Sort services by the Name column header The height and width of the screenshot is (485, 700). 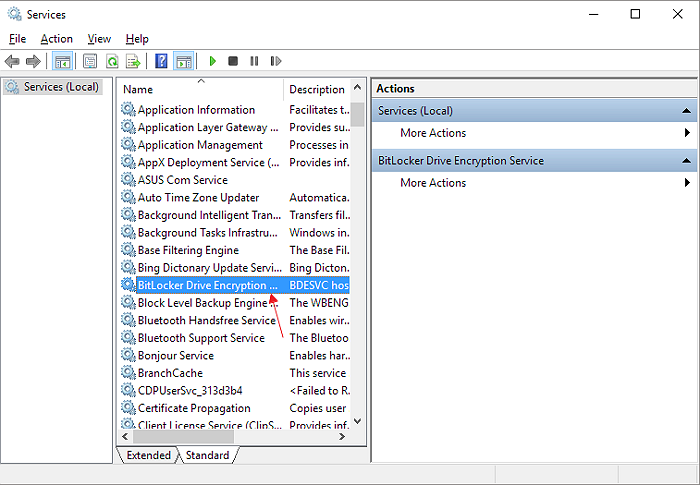pos(200,90)
